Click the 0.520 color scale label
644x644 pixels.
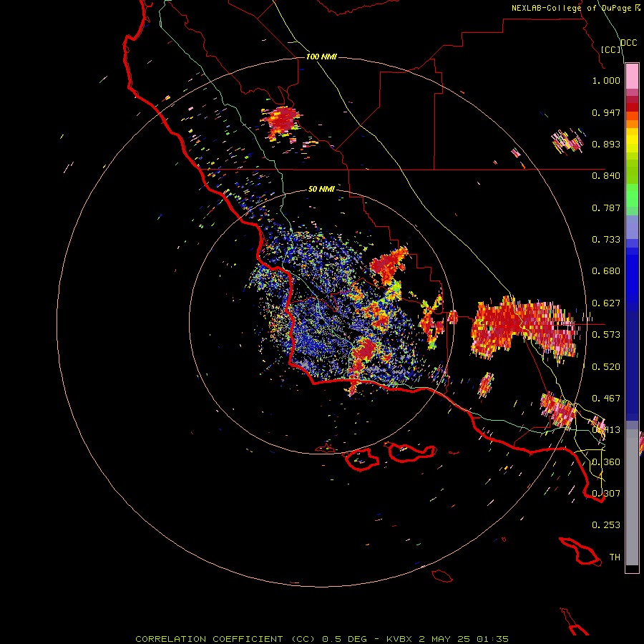pos(606,367)
